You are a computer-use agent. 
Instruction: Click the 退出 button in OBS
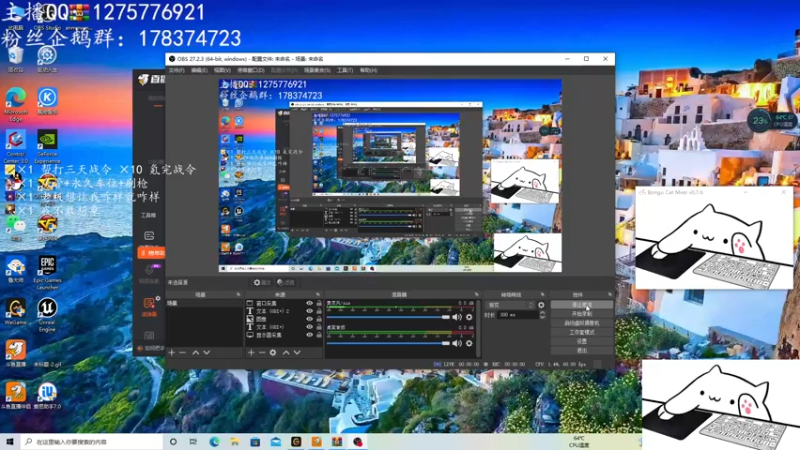(582, 351)
